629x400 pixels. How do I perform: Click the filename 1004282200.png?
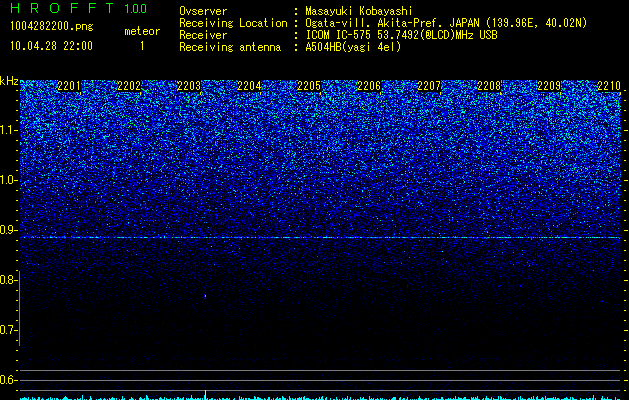(x=52, y=27)
